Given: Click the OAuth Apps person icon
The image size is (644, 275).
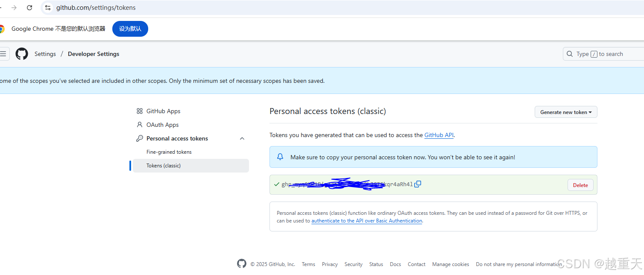Looking at the screenshot, I should (x=139, y=125).
